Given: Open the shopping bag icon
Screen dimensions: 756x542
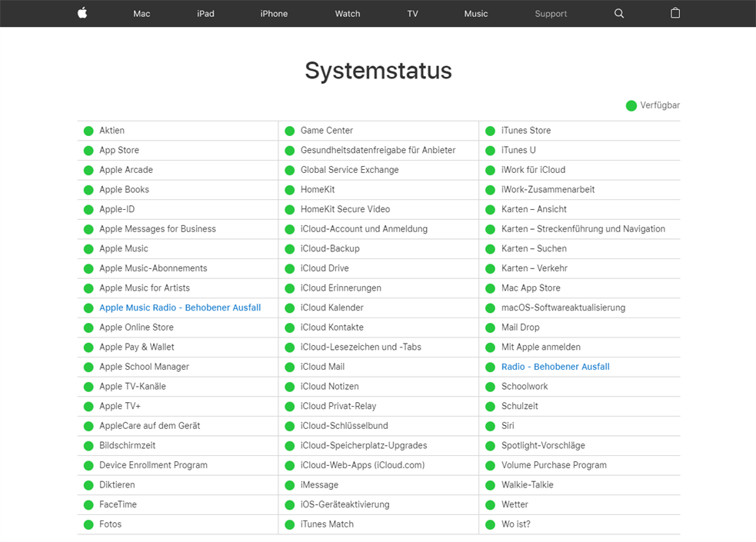Looking at the screenshot, I should 675,13.
